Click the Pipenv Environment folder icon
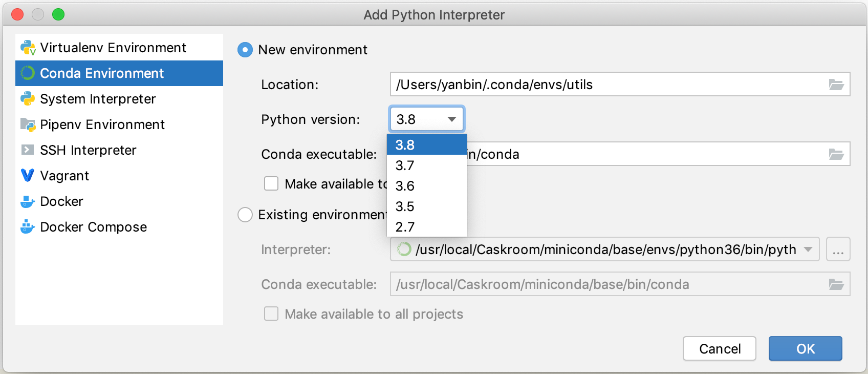The height and width of the screenshot is (374, 868). [28, 124]
